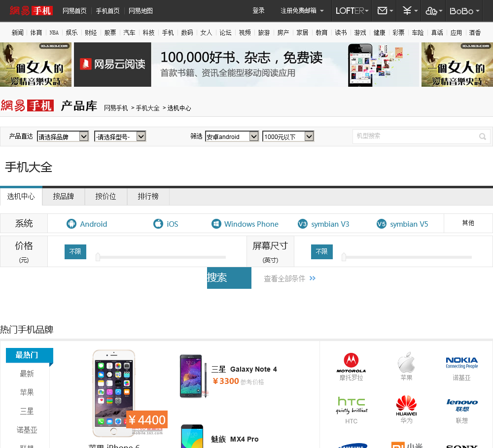Open the Lenovo brand logo

click(462, 405)
